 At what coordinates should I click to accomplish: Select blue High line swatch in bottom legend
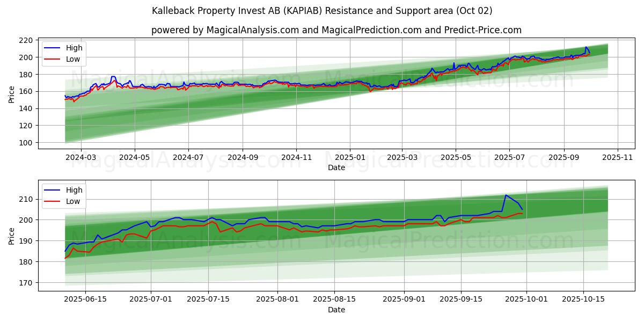pos(53,190)
